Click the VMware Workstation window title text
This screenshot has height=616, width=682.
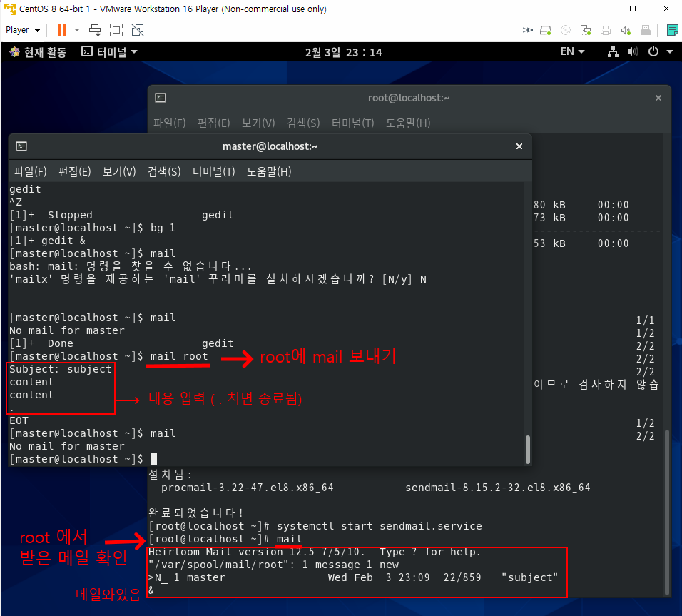click(x=173, y=9)
